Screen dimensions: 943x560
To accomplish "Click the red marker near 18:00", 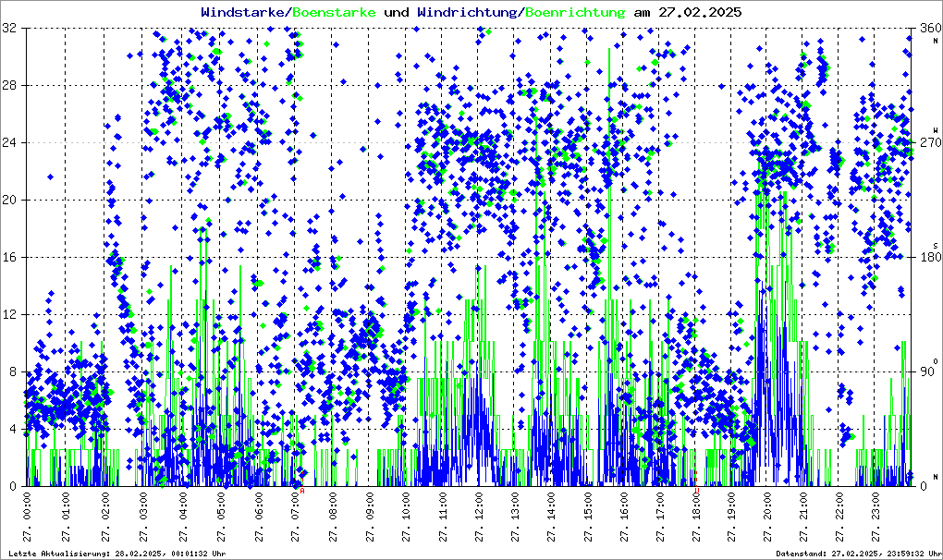I will (x=696, y=490).
